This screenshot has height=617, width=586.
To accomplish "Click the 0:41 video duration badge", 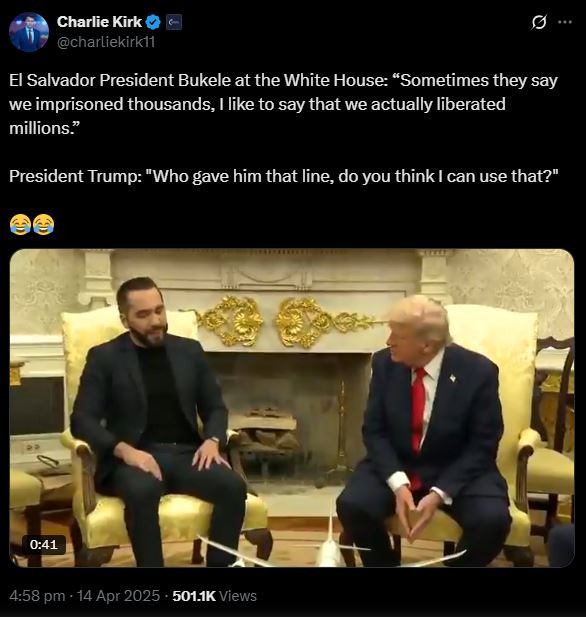I will (x=43, y=545).
